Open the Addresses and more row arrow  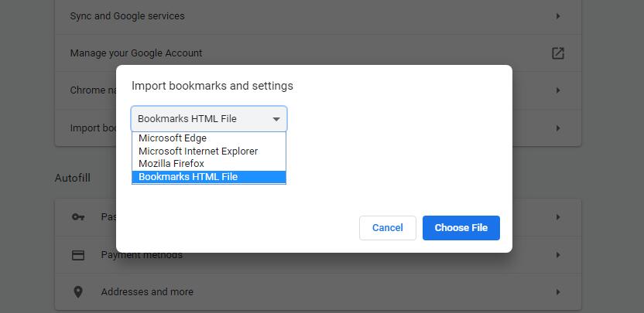(x=558, y=292)
